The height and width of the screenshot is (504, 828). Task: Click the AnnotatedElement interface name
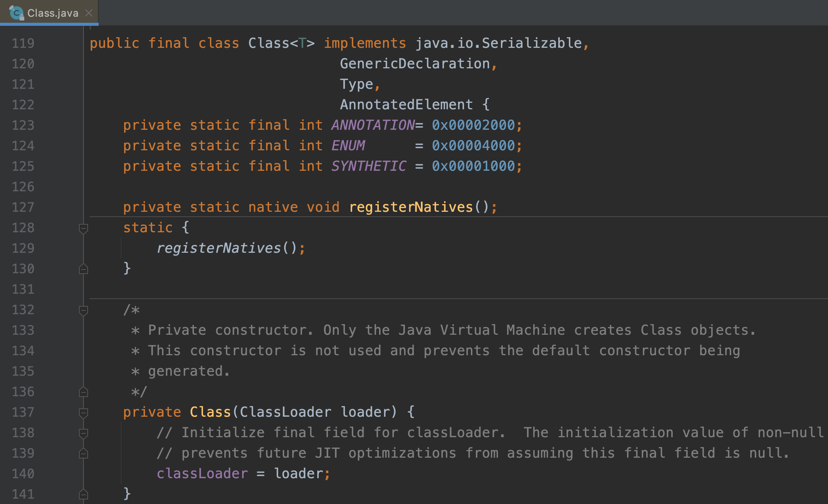(x=406, y=105)
